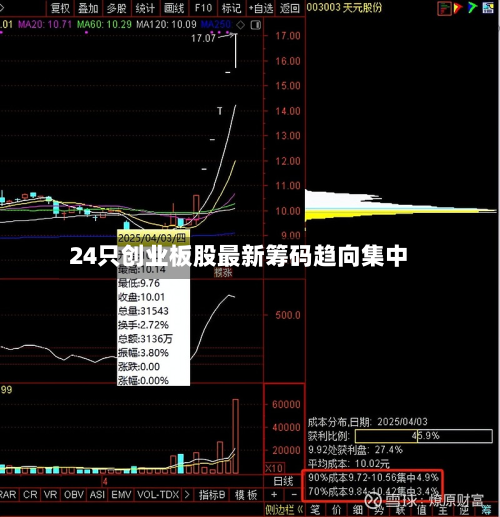Expand more indicators with the > arrow
The height and width of the screenshot is (517, 500).
pyautogui.click(x=187, y=494)
